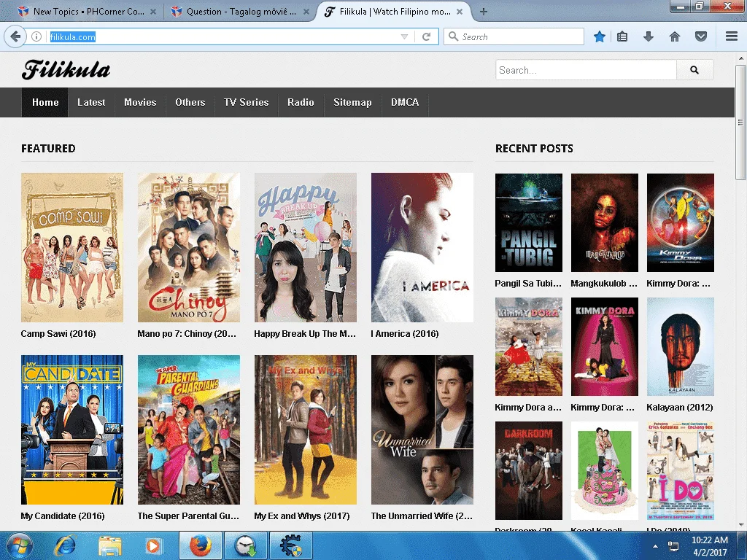
Task: Open The Super Parental Guardians title link
Action: coord(188,516)
